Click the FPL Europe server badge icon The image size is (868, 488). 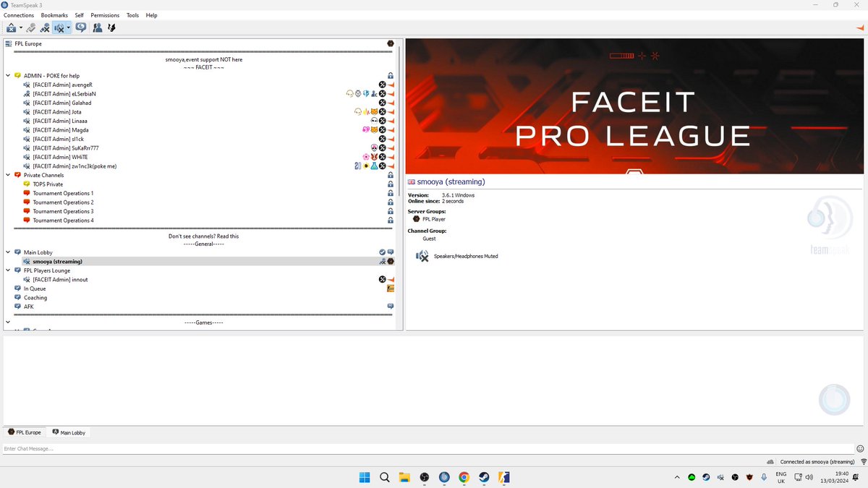(391, 43)
